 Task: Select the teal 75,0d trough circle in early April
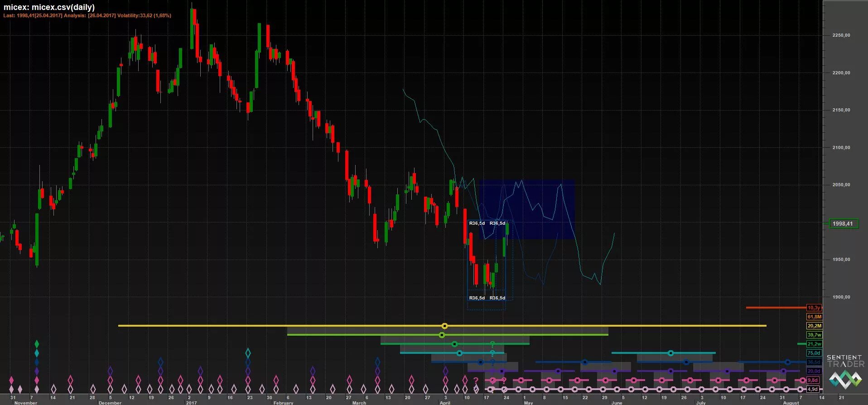459,353
